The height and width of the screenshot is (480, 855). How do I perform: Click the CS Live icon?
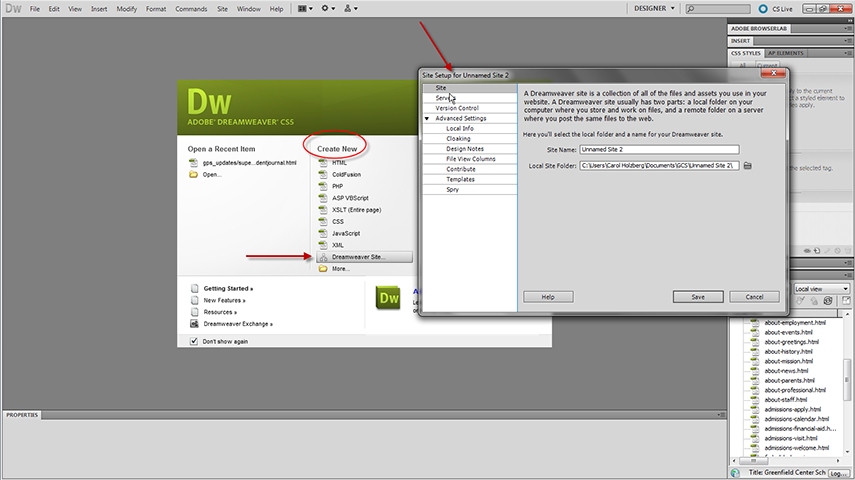coord(763,9)
